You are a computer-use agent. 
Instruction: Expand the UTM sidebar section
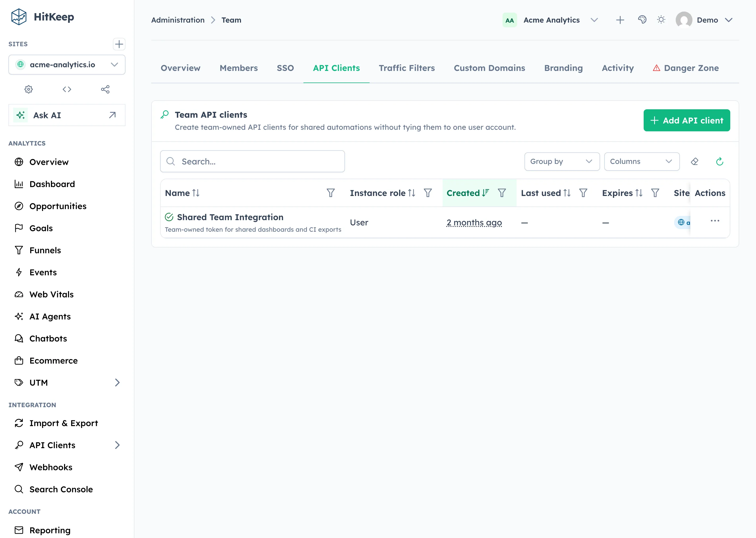[117, 383]
